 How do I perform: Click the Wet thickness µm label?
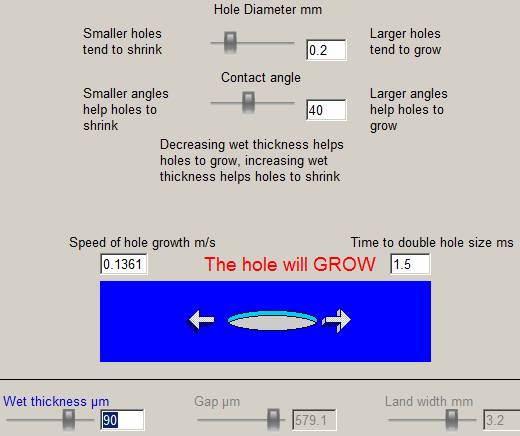pyautogui.click(x=56, y=401)
